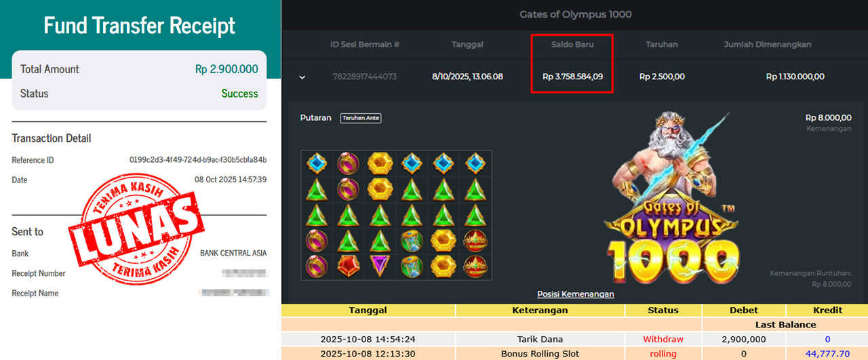Screen dimensions: 868x360
Task: Select the kredit value 44,777.70
Action: click(827, 354)
